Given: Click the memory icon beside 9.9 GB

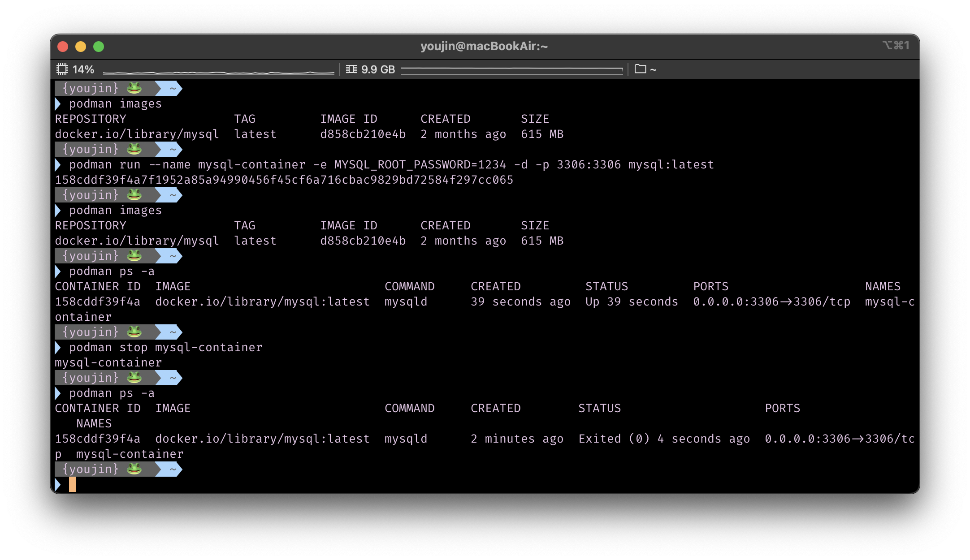Looking at the screenshot, I should 351,69.
